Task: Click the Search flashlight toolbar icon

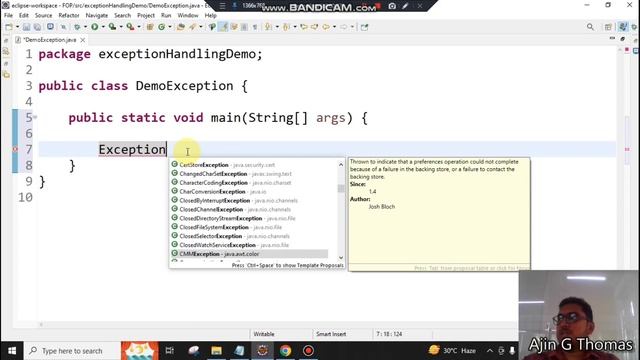Action: (x=193, y=27)
